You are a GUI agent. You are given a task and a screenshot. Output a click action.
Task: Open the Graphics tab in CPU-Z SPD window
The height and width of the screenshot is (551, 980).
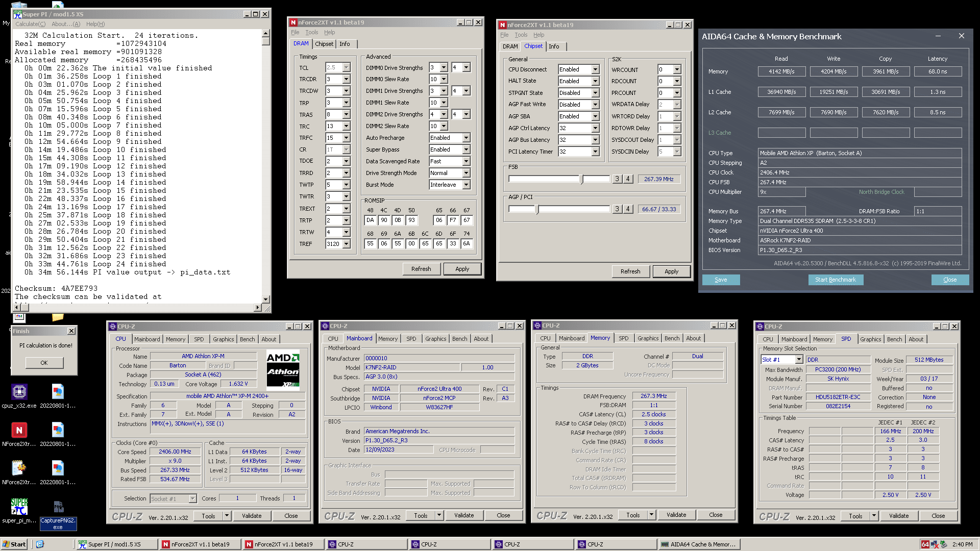(870, 339)
